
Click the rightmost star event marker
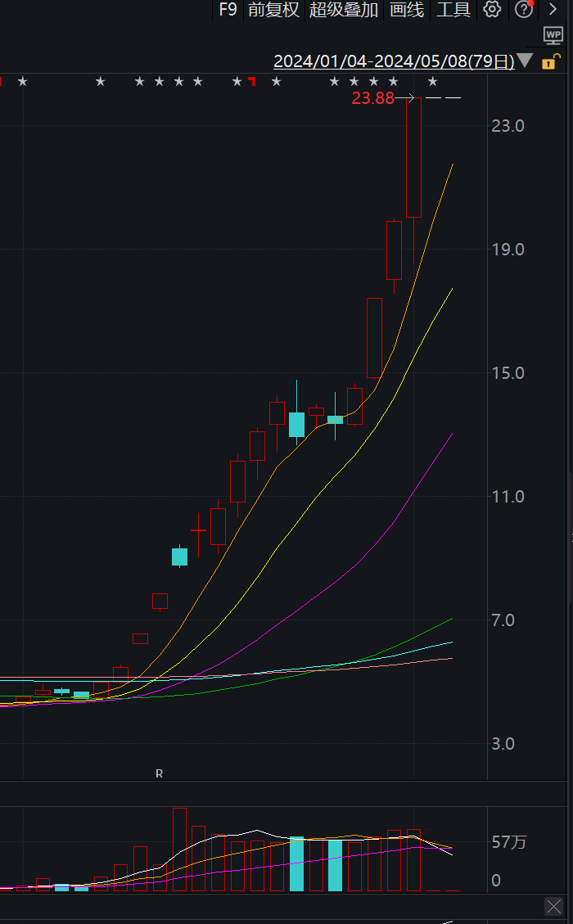tap(433, 81)
